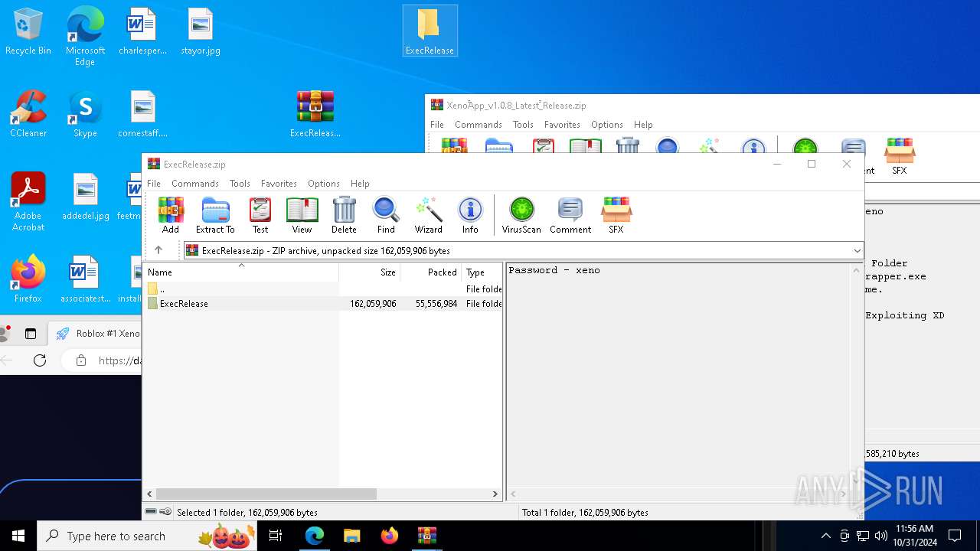Click View icon in ExecRelease.zip toolbar
980x551 pixels.
[302, 215]
